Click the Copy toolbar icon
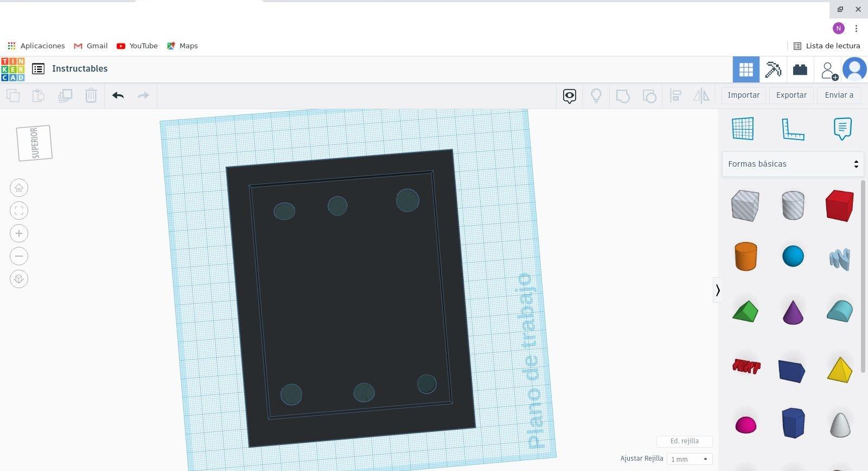The image size is (868, 471). coord(13,96)
